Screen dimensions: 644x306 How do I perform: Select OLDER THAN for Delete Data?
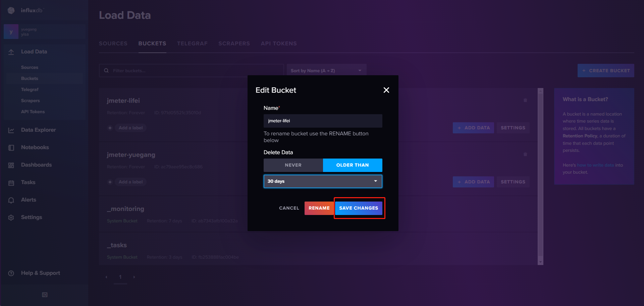tap(353, 165)
